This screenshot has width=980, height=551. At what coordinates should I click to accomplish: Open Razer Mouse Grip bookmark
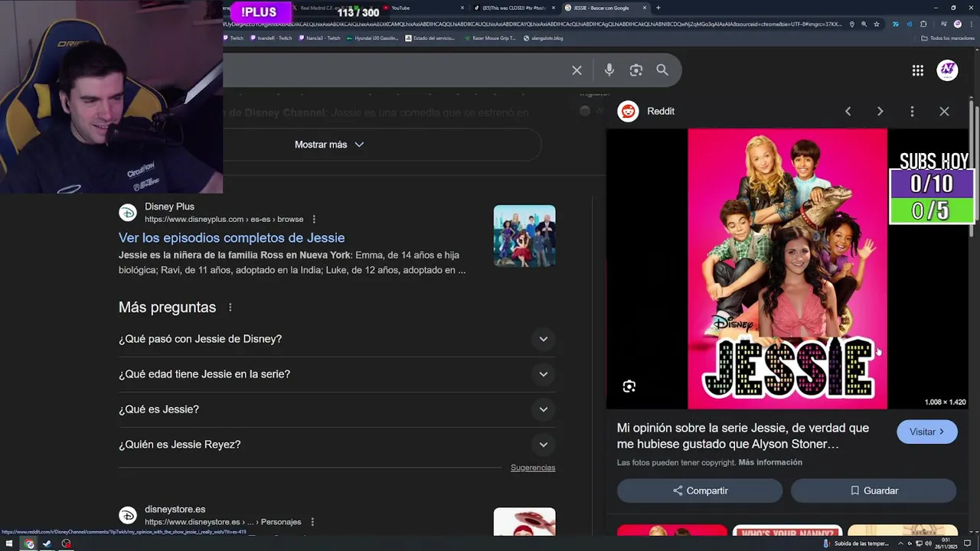click(490, 38)
